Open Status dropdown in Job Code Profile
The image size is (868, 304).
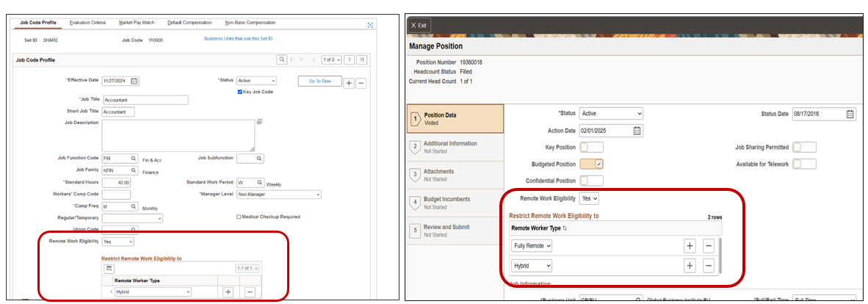[256, 81]
